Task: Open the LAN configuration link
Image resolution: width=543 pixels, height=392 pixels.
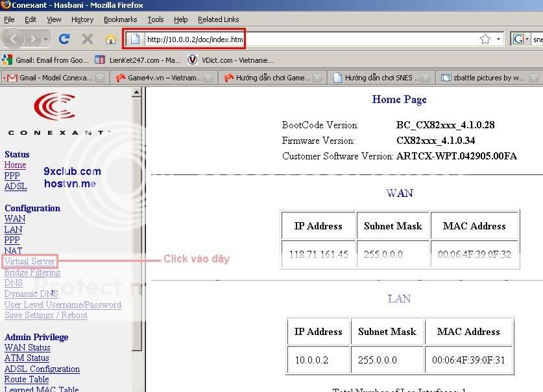Action: 13,229
